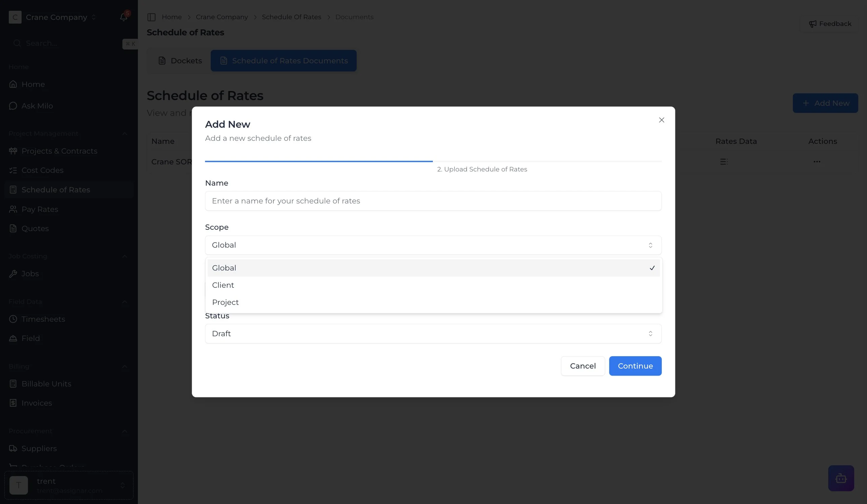Open Ask Milo chat

tap(37, 106)
